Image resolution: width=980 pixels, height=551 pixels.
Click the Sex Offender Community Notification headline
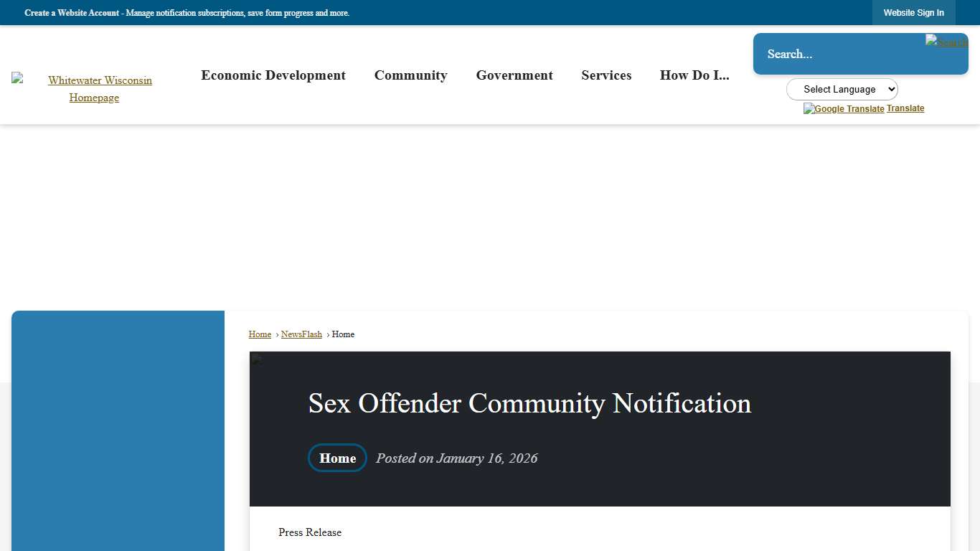[529, 403]
